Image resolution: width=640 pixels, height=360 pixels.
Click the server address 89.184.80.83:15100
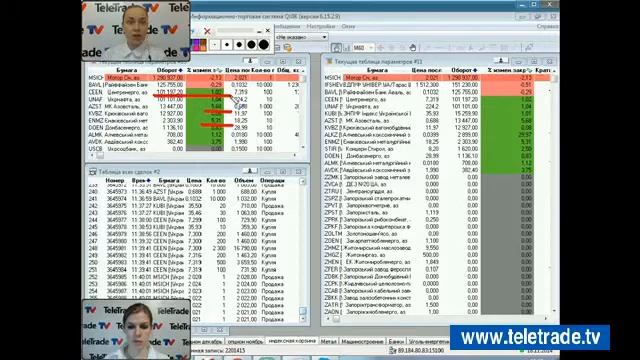[x=420, y=350]
